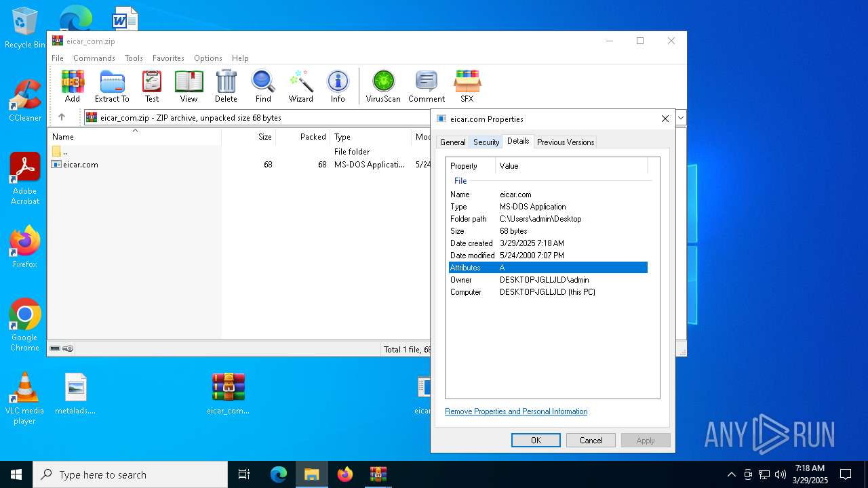This screenshot has width=868, height=488.
Task: Select the Date modified property row
Action: coord(548,256)
